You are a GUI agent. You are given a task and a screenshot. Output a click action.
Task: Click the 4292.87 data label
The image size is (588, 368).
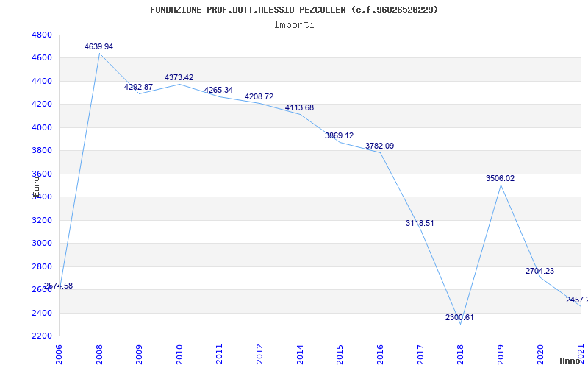[x=138, y=87]
